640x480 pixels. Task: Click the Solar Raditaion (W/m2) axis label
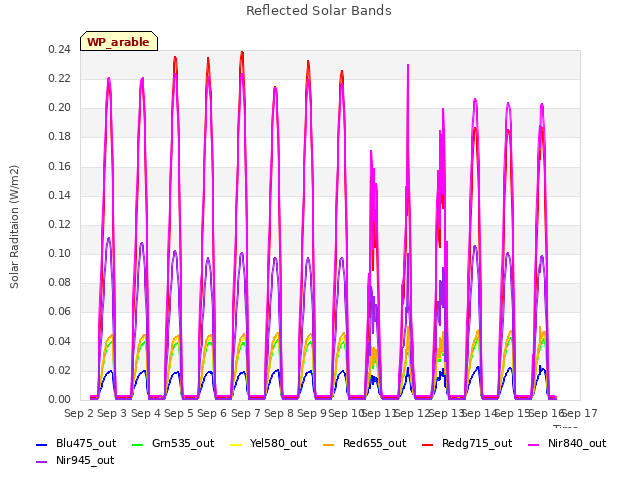point(14,227)
